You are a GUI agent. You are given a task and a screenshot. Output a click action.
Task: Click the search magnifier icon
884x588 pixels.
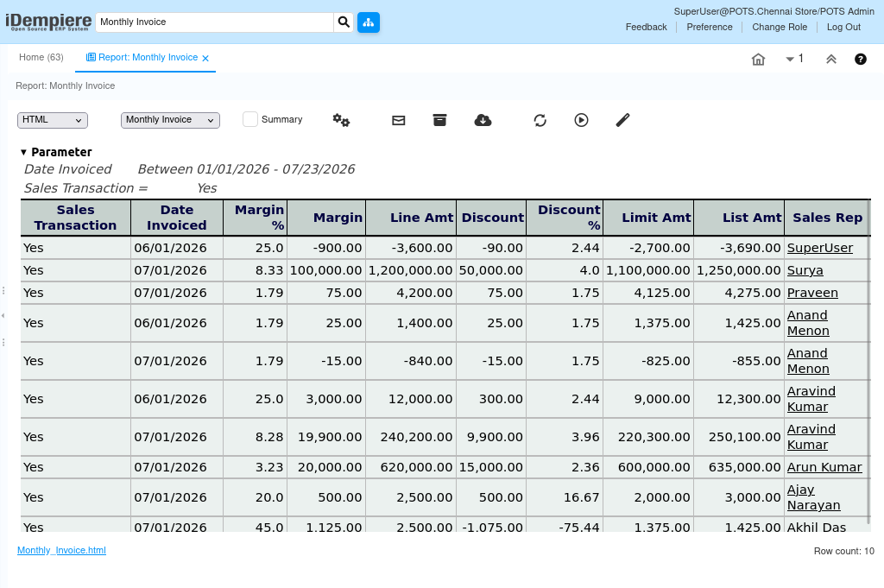pyautogui.click(x=344, y=22)
